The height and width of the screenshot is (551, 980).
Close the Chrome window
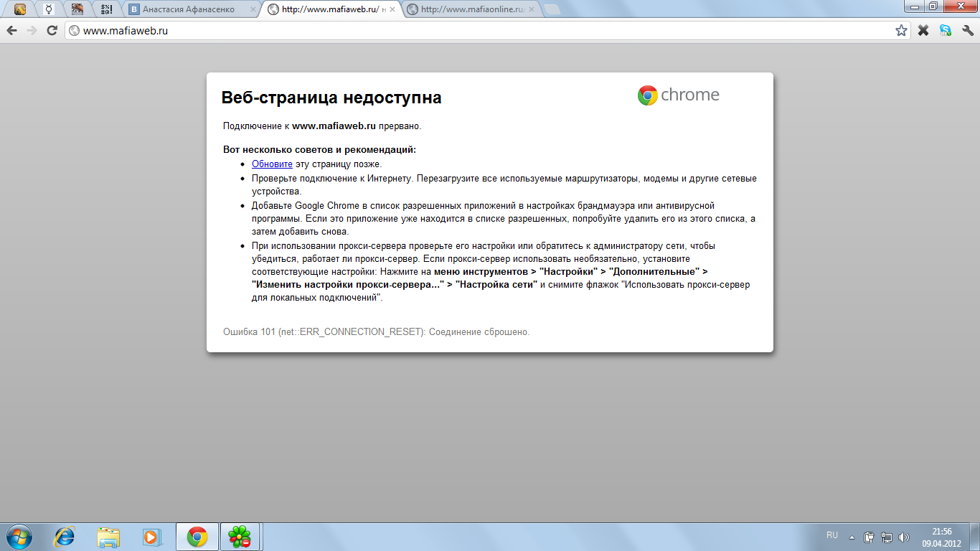pyautogui.click(x=959, y=6)
